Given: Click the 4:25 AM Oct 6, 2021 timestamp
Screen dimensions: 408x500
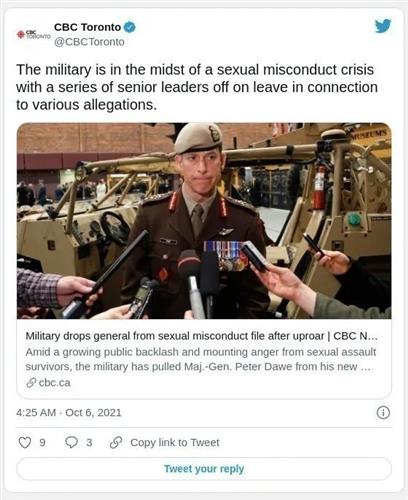Looking at the screenshot, I should 69,413.
